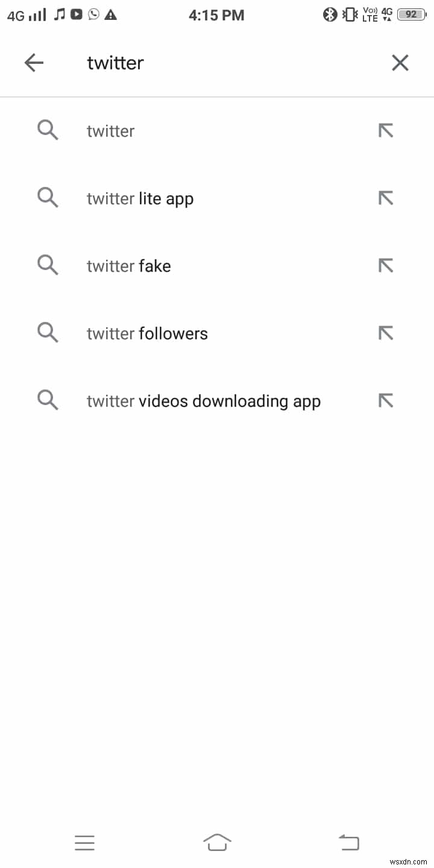
Task: Select the "twitter lite app" suggestion
Action: [181, 198]
